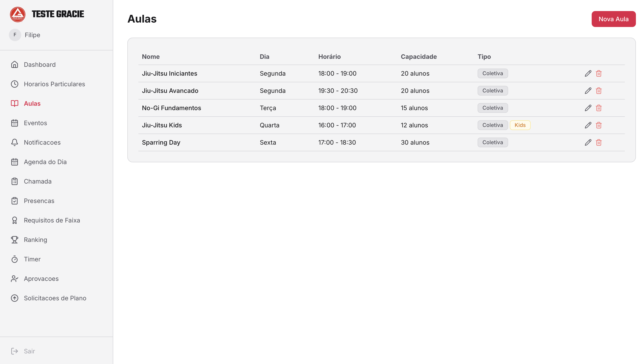
Task: Click the Sair logout icon
Action: tap(15, 351)
